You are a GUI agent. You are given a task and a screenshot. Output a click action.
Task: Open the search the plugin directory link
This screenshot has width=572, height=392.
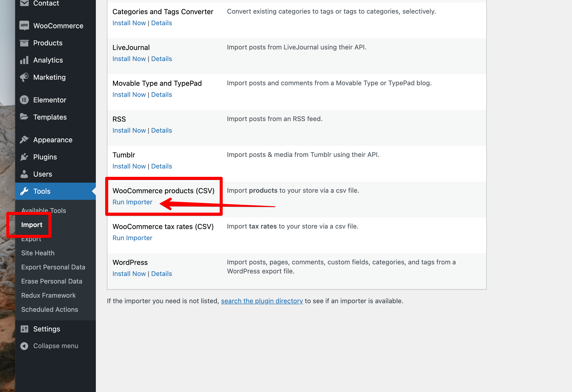pos(262,301)
